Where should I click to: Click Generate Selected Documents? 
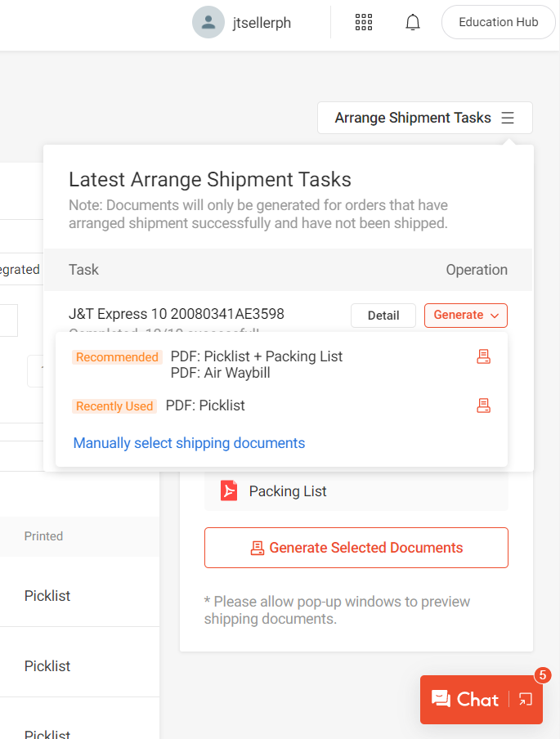tap(356, 547)
